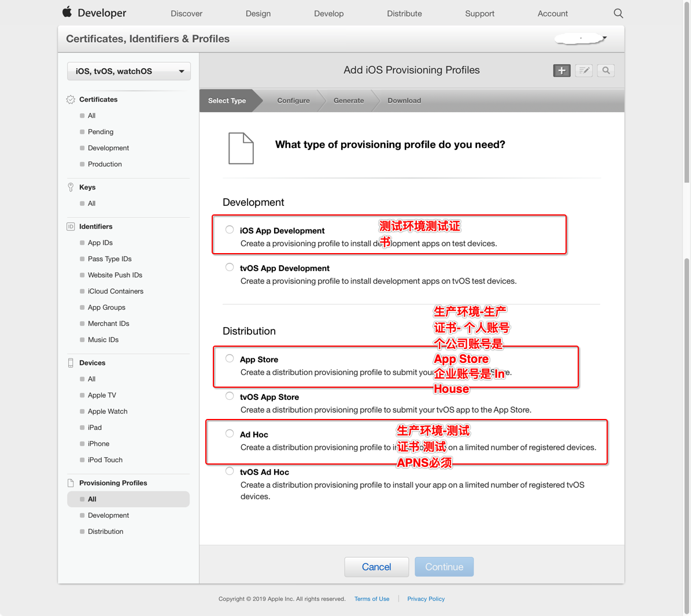Open the Discover menu

[x=186, y=14]
